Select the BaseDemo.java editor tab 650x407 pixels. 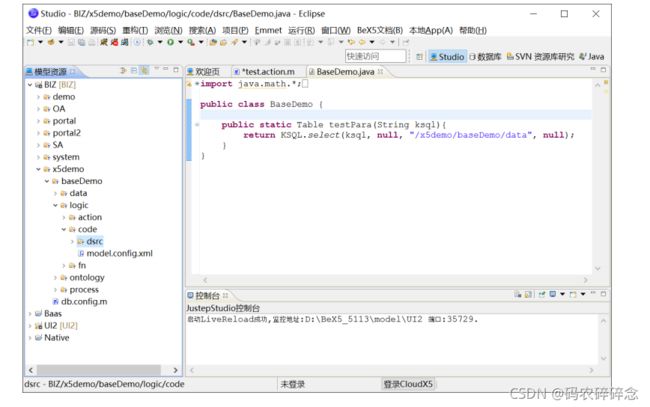point(345,72)
